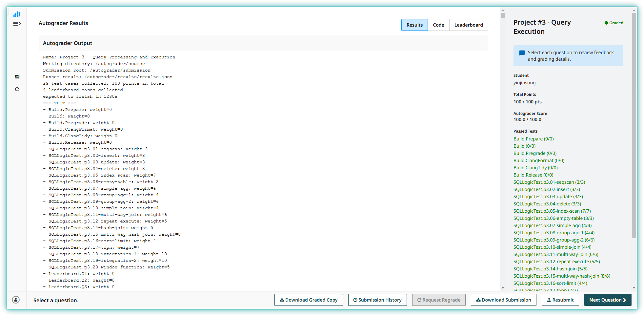
Task: Open the Leaderboard tab
Action: click(468, 25)
